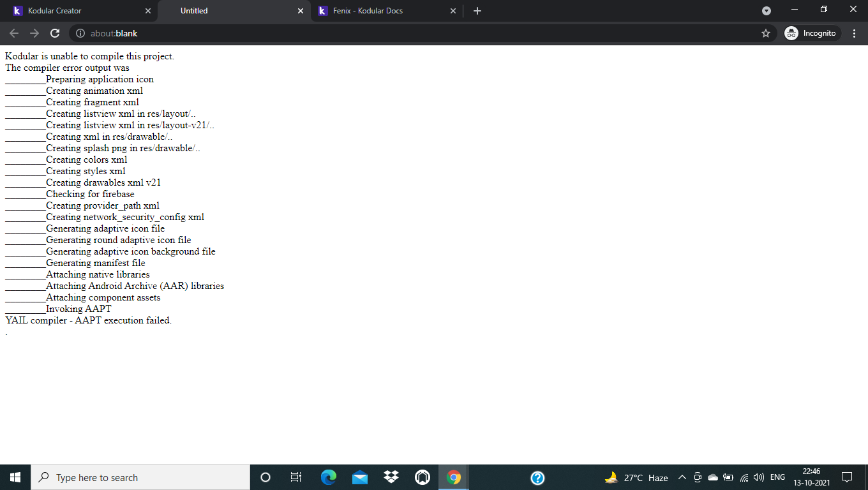Image resolution: width=868 pixels, height=490 pixels.
Task: Show hidden system tray icons
Action: pyautogui.click(x=682, y=477)
